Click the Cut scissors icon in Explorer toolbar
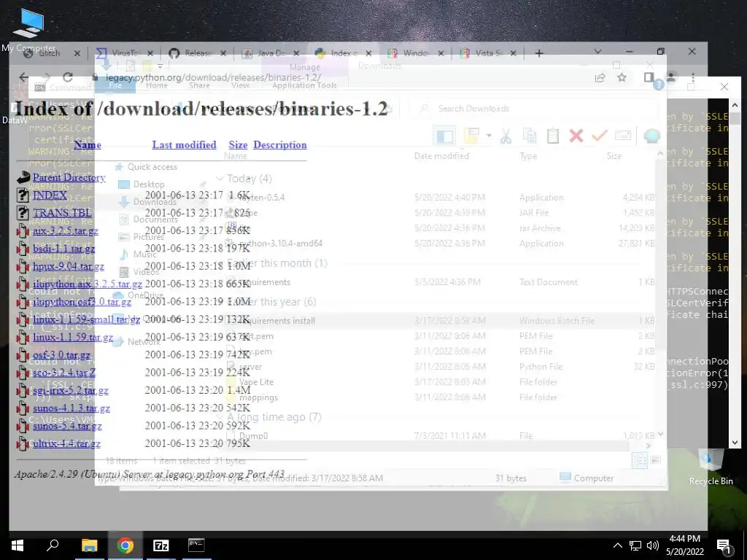Screen dimensions: 747x560 (x=506, y=136)
